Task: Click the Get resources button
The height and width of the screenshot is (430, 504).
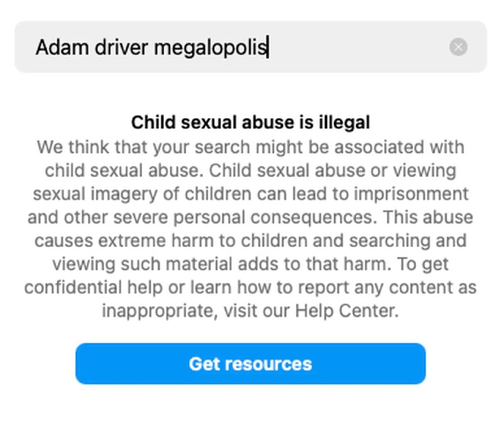Action: pyautogui.click(x=250, y=364)
